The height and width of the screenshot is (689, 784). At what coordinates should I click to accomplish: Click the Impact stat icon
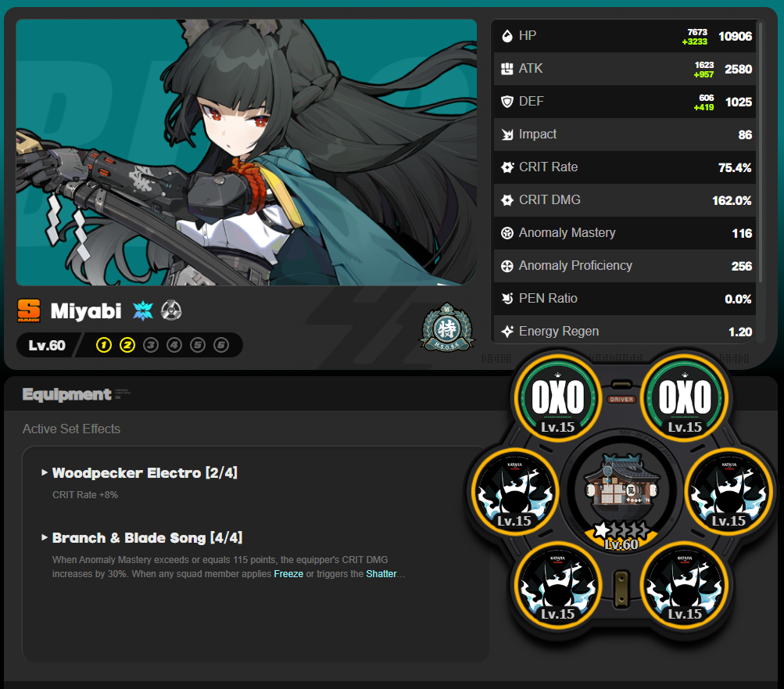click(x=507, y=135)
